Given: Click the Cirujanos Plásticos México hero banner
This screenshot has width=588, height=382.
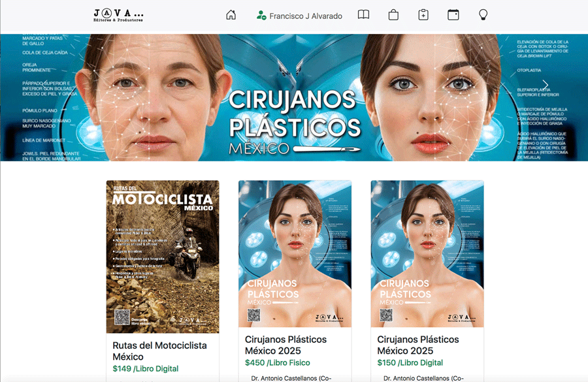Looking at the screenshot, I should click(x=294, y=98).
